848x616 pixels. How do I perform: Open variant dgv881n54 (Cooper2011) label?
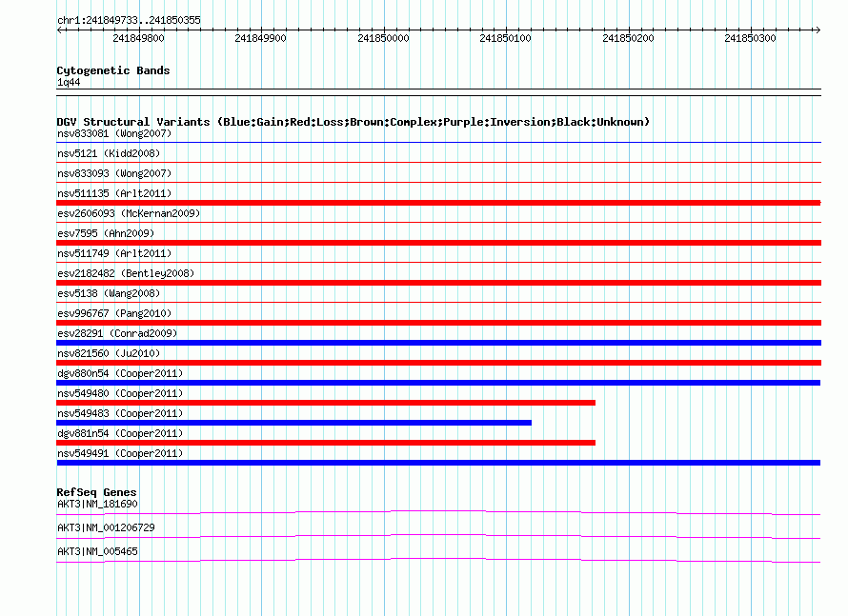(120, 433)
